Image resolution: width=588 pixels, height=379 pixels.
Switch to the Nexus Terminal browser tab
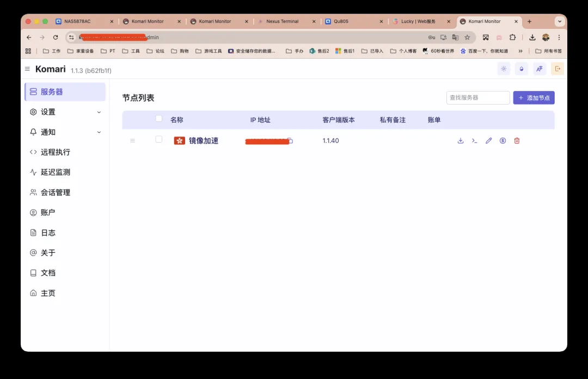(x=282, y=21)
